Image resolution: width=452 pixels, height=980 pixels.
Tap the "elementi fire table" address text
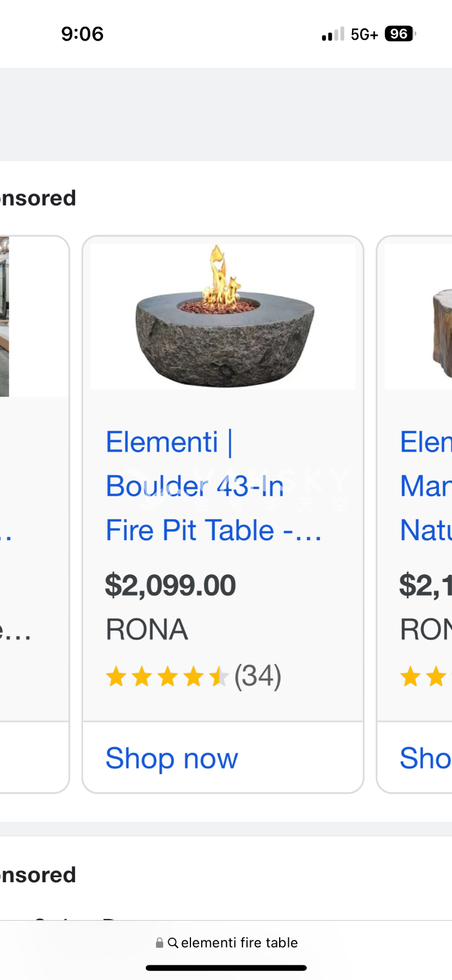click(x=239, y=943)
